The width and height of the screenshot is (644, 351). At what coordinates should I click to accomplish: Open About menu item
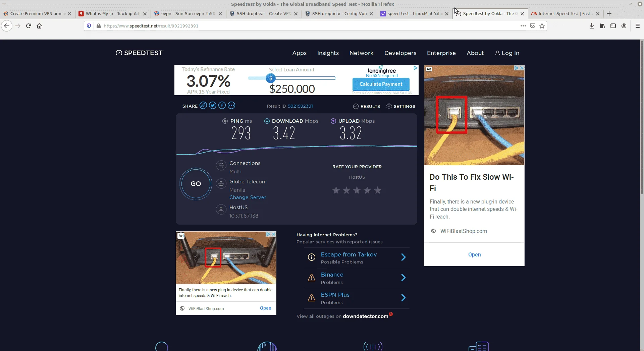(475, 53)
